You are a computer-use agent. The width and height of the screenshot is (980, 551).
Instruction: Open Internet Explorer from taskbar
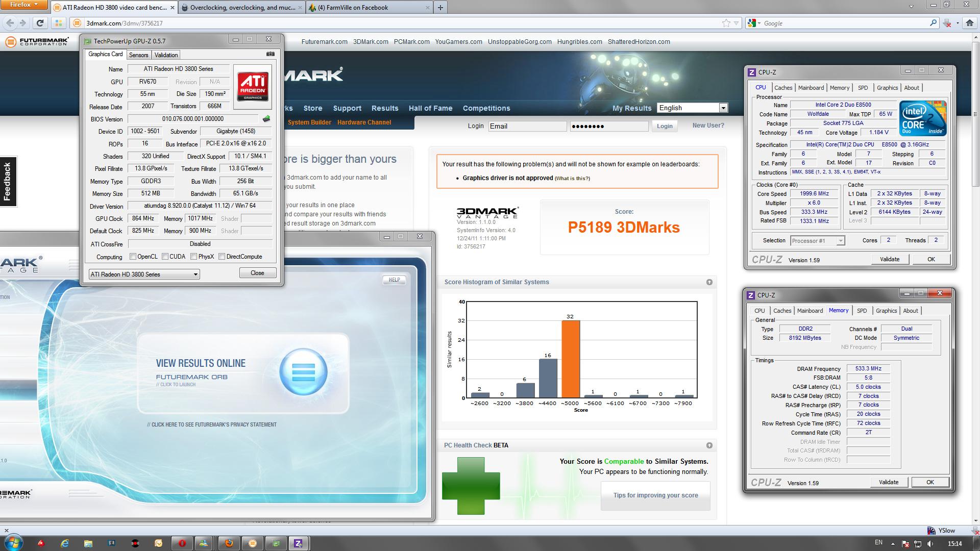pyautogui.click(x=65, y=543)
